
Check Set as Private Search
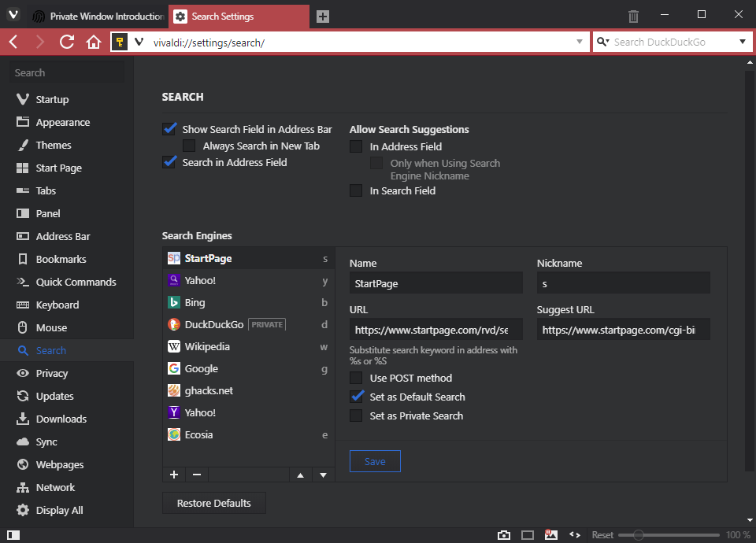[356, 416]
